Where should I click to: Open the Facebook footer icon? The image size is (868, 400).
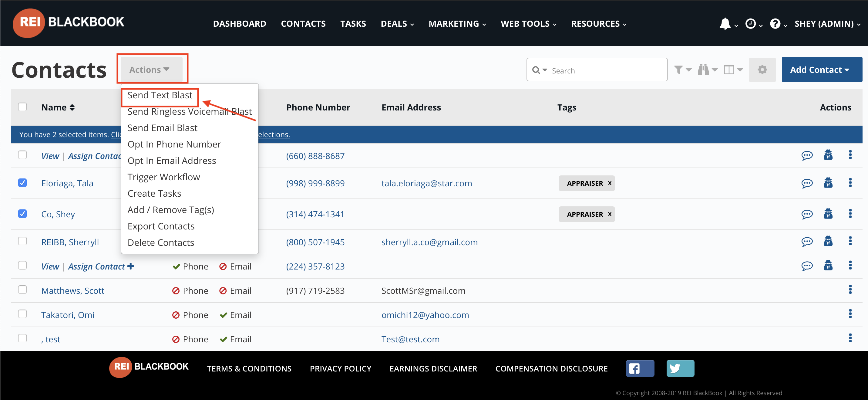(640, 368)
